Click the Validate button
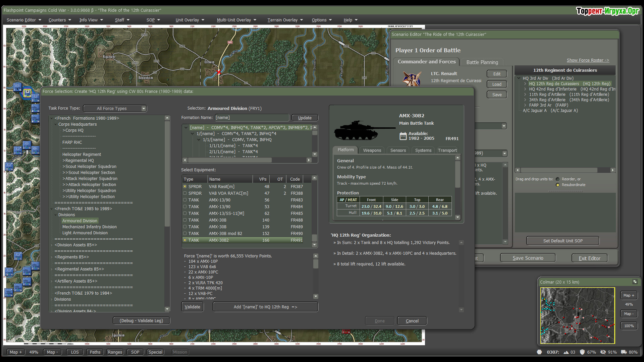Viewport: 644px width, 362px height. click(x=192, y=307)
